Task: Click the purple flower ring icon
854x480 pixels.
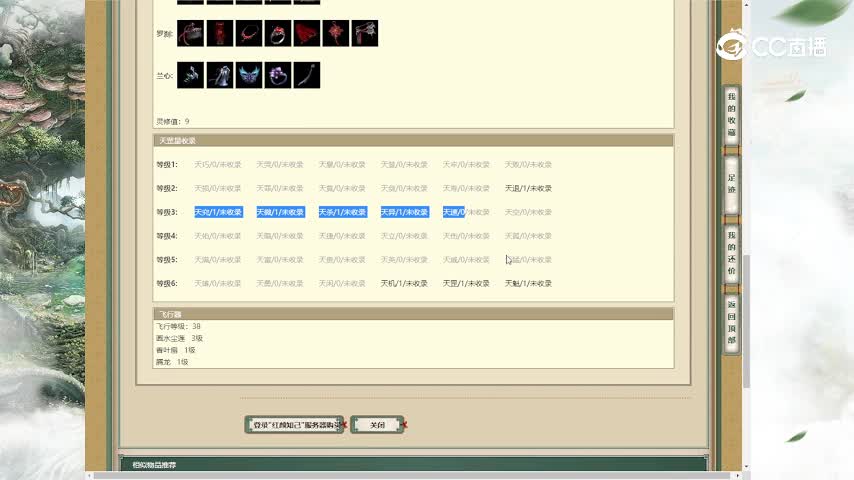Action: 278,75
